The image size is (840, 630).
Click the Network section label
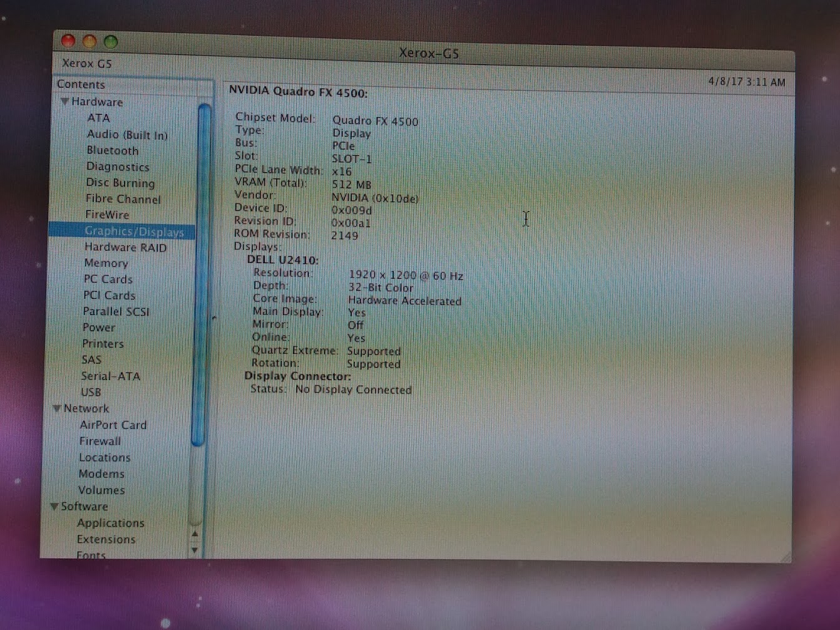(86, 408)
